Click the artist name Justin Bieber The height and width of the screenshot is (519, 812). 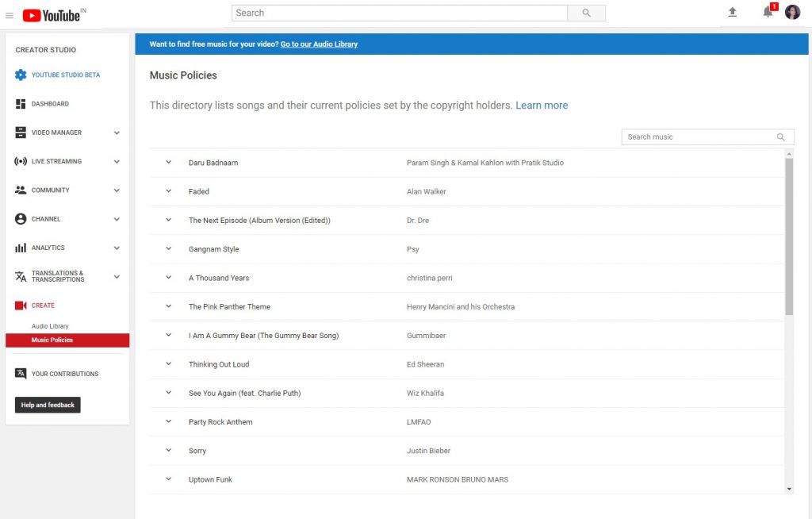[428, 451]
